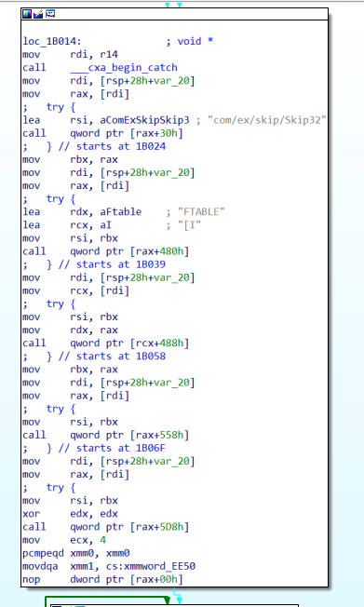Select call qword ptr [rax+5D8h]
The height and width of the screenshot is (607, 364).
106,527
